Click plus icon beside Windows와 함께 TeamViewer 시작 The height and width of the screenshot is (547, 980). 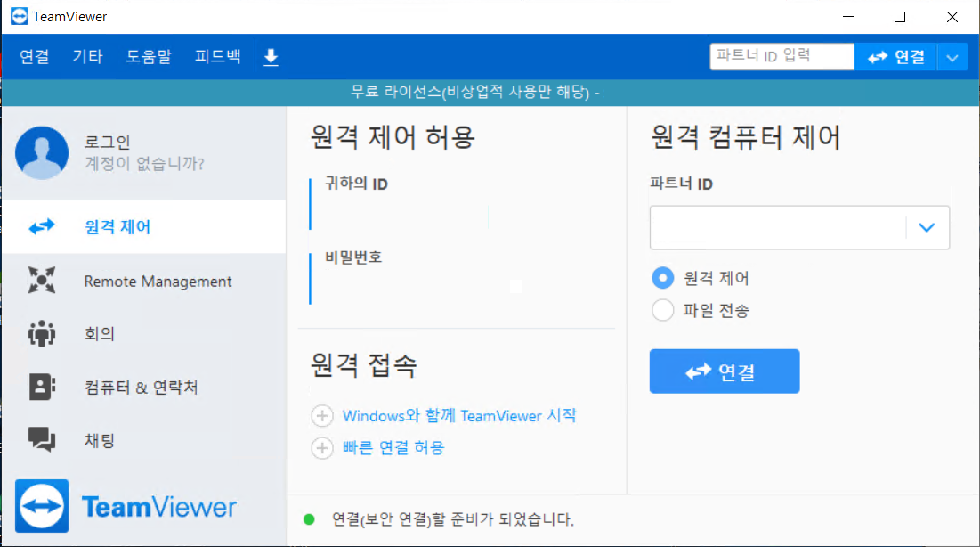tap(322, 415)
